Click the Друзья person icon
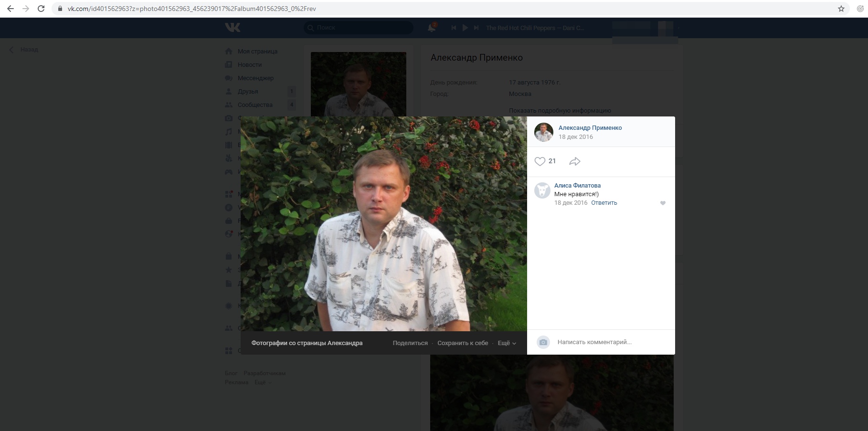Screen dimensions: 868x431 pyautogui.click(x=229, y=91)
